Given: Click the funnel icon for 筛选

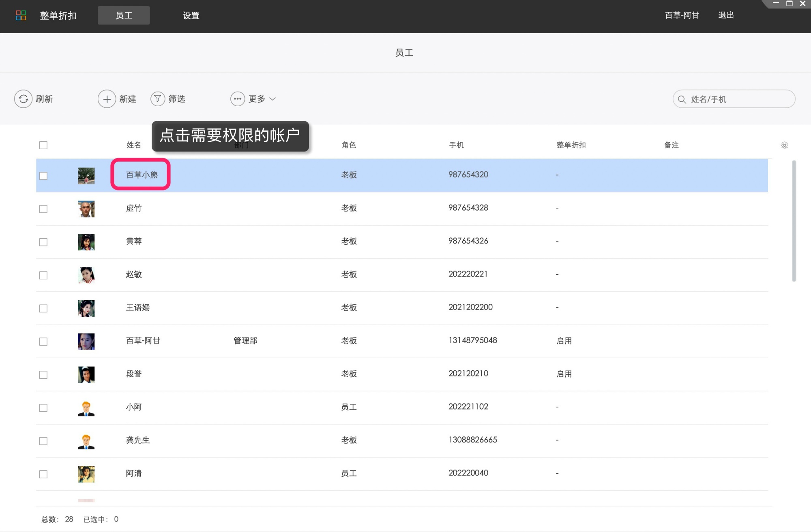Looking at the screenshot, I should (x=158, y=99).
